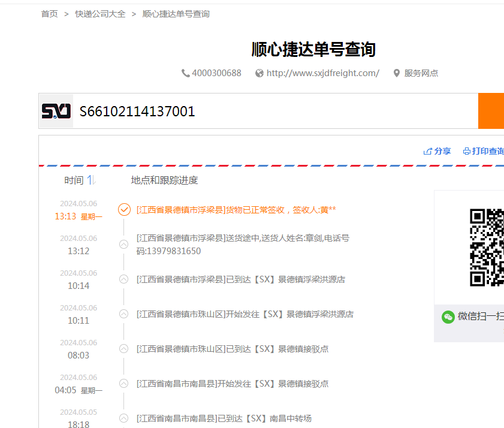Click 微信扫一扫 label
This screenshot has height=428, width=504.
coord(481,316)
